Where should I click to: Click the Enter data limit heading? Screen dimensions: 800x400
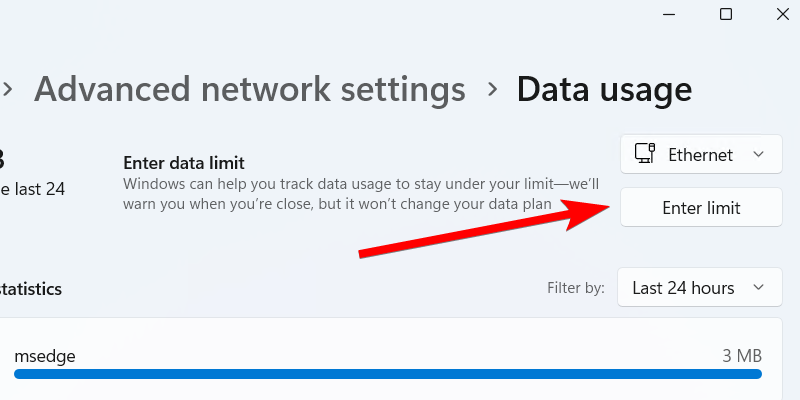point(184,162)
